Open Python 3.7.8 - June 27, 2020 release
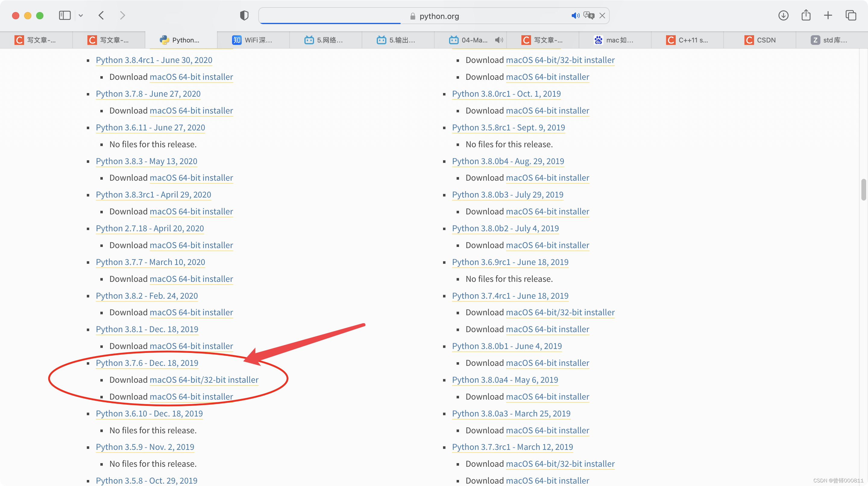 148,94
